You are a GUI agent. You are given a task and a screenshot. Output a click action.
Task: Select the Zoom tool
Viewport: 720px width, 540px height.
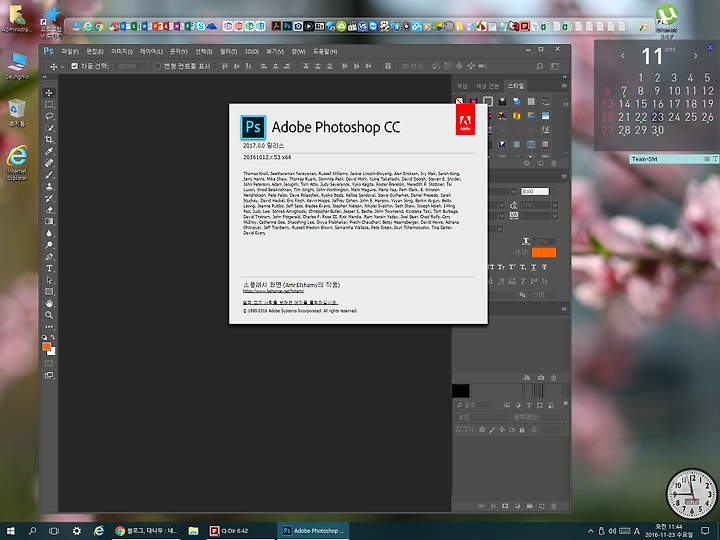[x=49, y=315]
